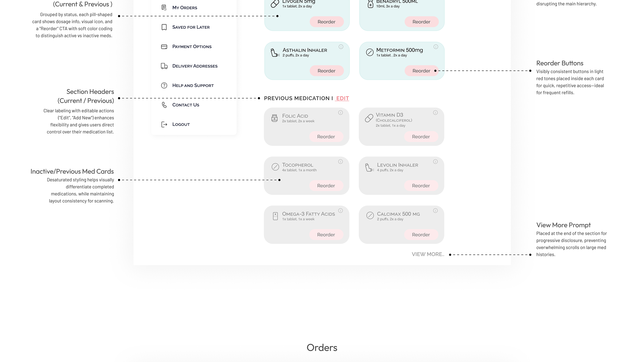The image size is (644, 362).
Task: Open My Orders menu item
Action: (x=184, y=8)
